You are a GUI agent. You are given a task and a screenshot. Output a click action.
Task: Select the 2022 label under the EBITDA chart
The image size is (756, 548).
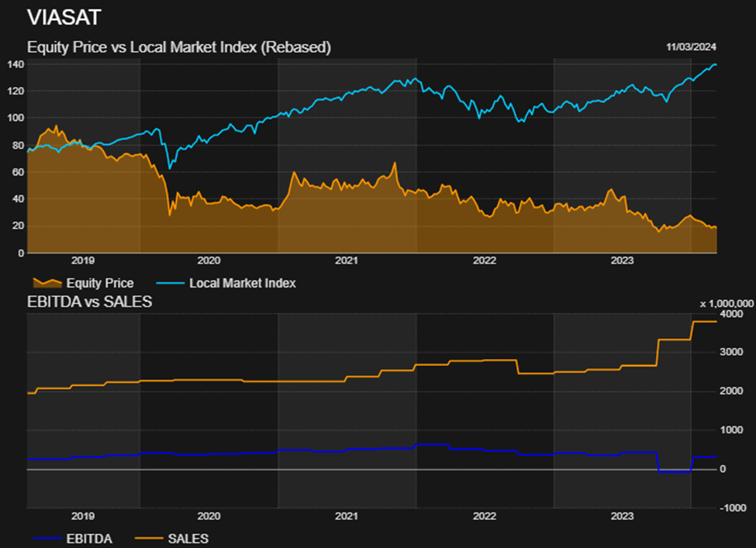click(485, 516)
